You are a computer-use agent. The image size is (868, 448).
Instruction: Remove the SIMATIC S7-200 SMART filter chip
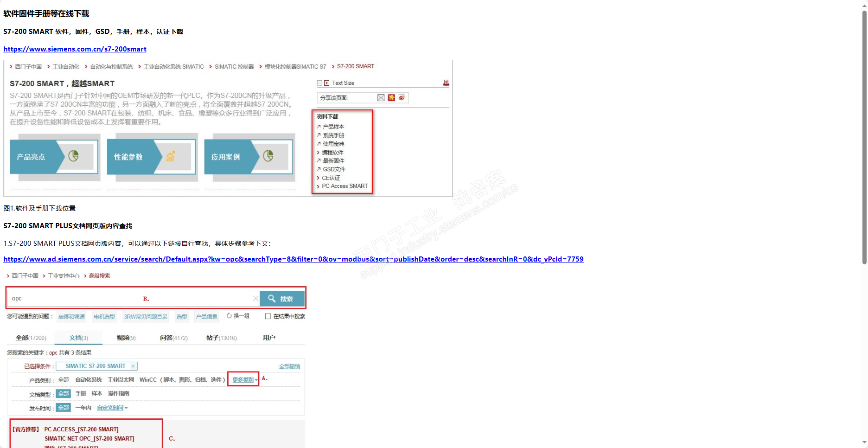click(133, 366)
